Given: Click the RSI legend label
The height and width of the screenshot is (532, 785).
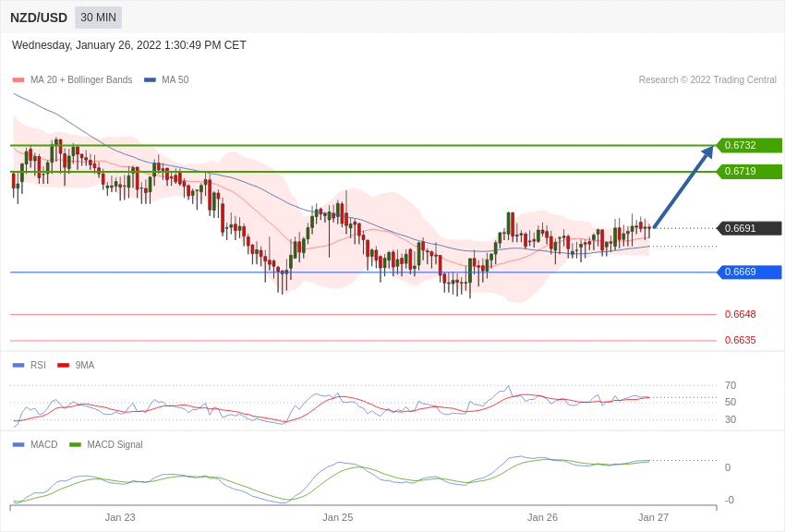Looking at the screenshot, I should click(x=38, y=366).
